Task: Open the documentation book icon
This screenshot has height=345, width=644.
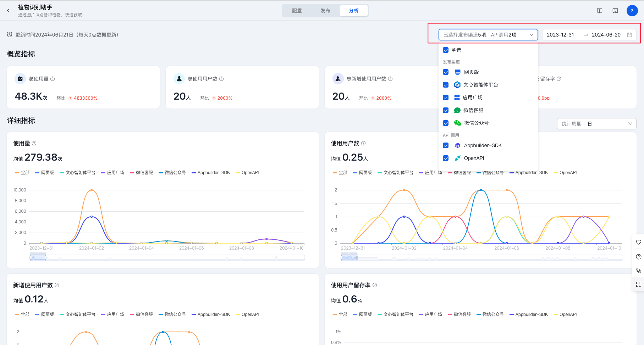Action: click(600, 11)
